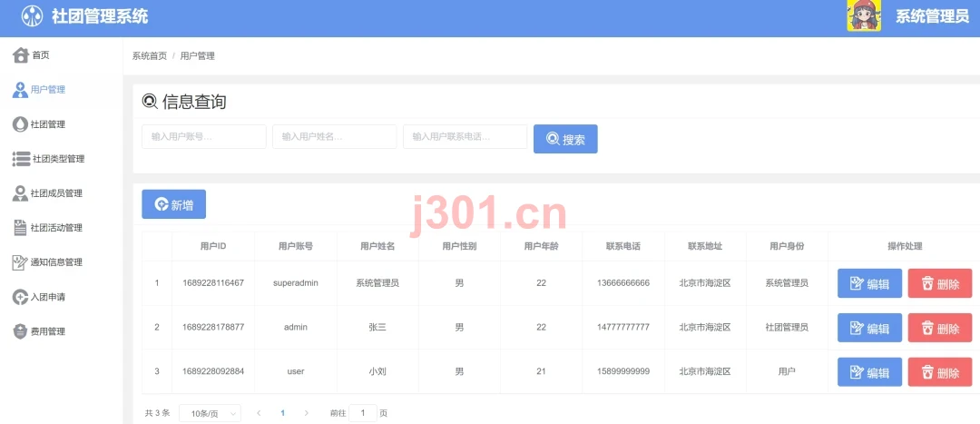Click user ID 1689228116467 cell
The image size is (980, 424).
(x=213, y=283)
